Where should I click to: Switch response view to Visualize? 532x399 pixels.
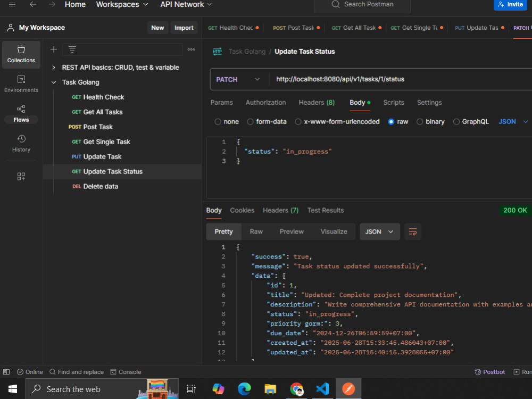334,232
